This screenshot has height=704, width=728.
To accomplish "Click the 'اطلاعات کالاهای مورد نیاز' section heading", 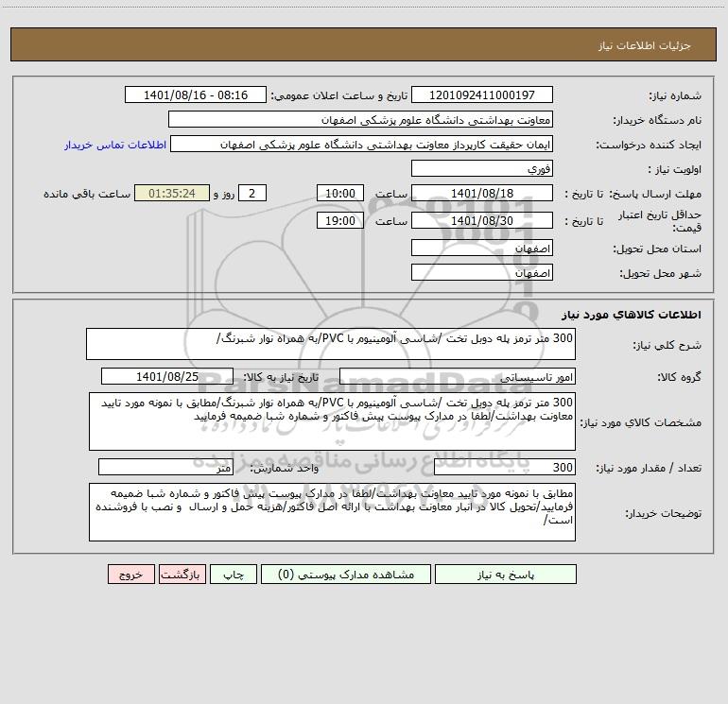I will point(632,315).
